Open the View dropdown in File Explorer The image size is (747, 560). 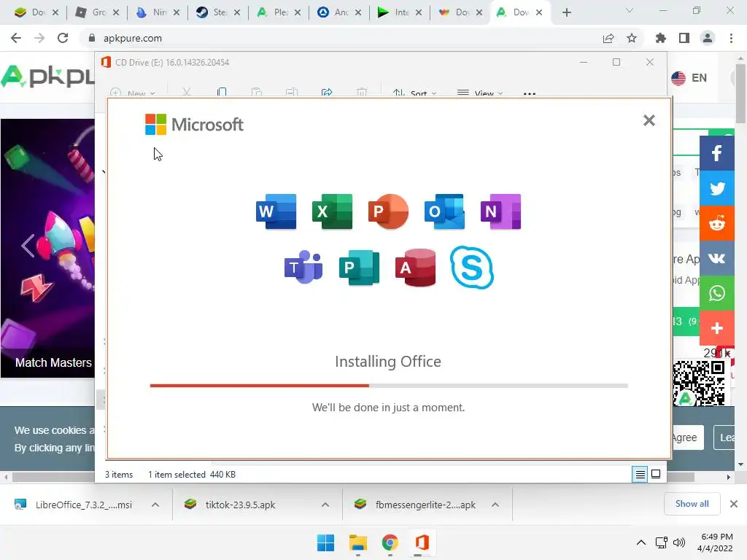tap(480, 93)
